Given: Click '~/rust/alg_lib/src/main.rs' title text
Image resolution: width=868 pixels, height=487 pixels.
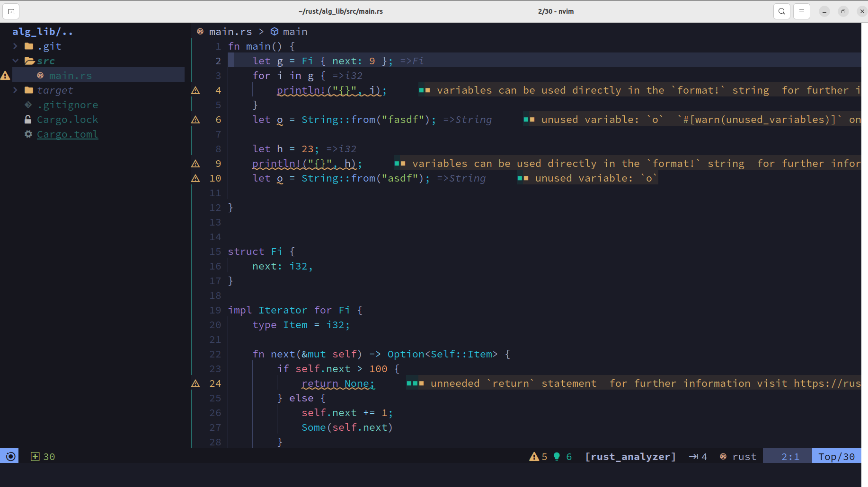Looking at the screenshot, I should click(341, 11).
